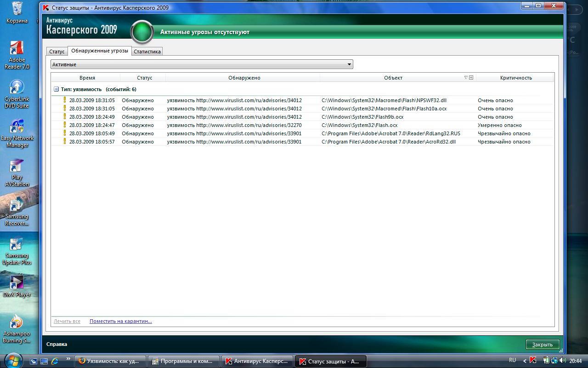
Task: Open Play AVStation desktop icon
Action: click(x=17, y=173)
